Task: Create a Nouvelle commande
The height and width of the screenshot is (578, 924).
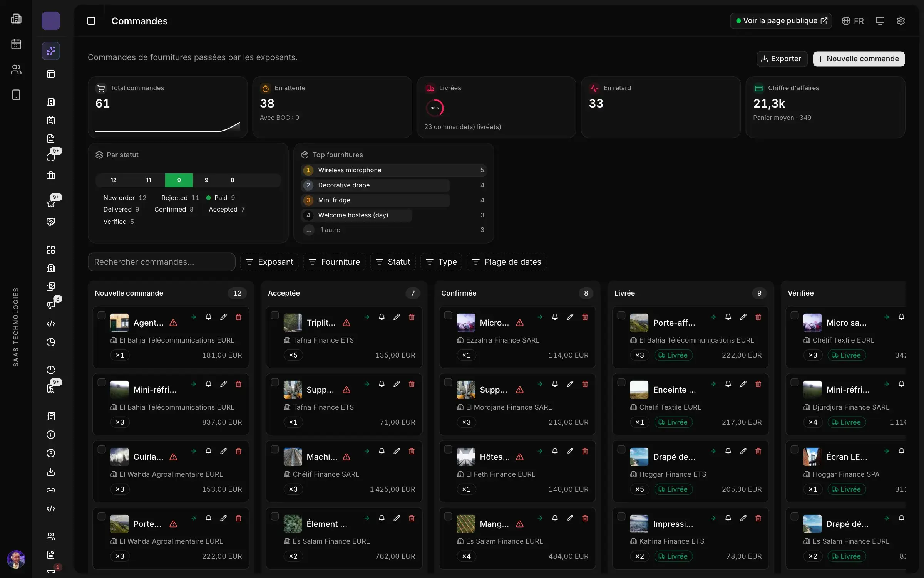Action: pos(859,59)
